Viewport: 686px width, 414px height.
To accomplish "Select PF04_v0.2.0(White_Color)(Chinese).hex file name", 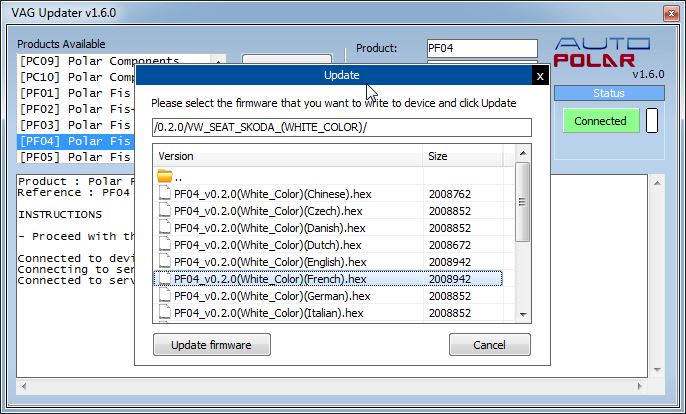I will tap(273, 194).
